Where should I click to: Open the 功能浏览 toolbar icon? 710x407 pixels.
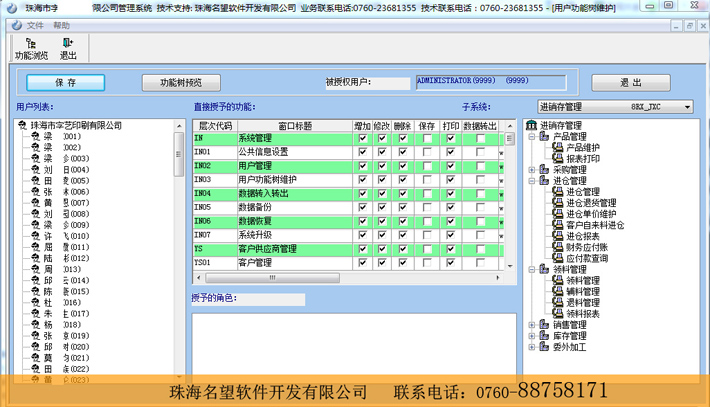(31, 43)
